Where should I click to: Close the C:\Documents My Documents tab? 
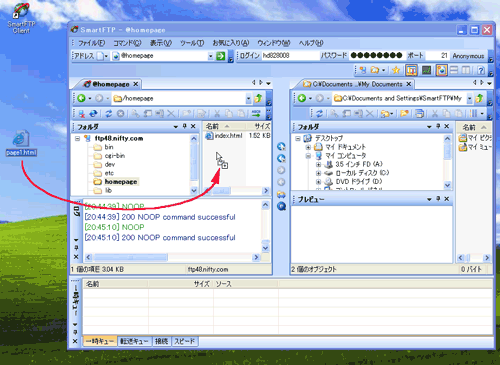coord(409,84)
